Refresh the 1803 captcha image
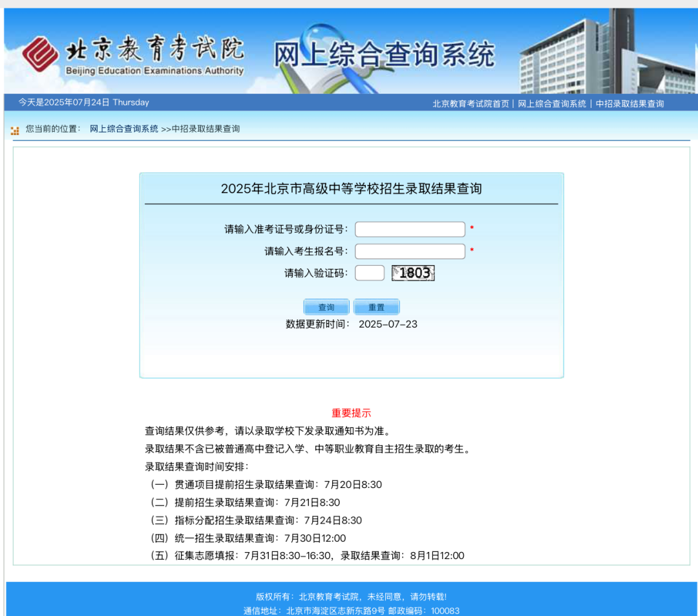This screenshot has width=698, height=616. [413, 273]
